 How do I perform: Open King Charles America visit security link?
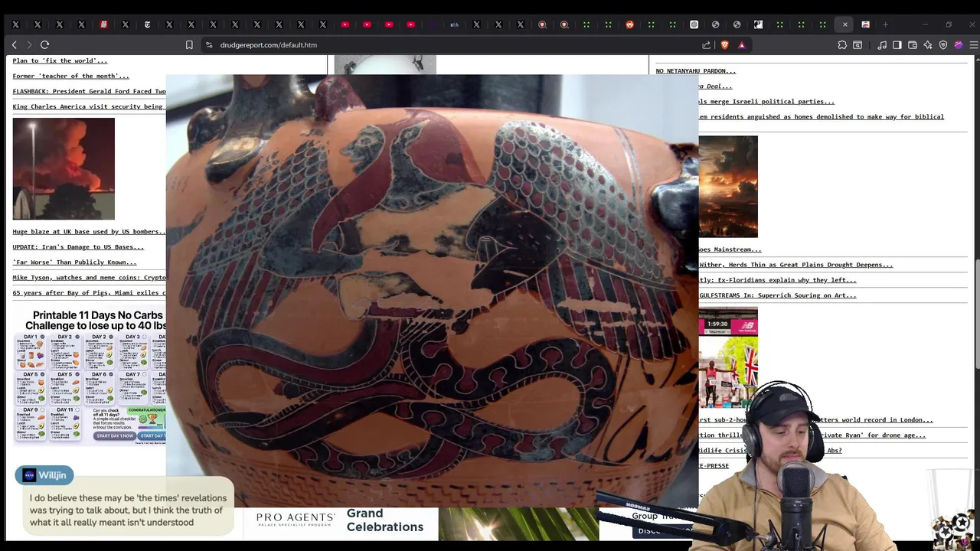88,106
